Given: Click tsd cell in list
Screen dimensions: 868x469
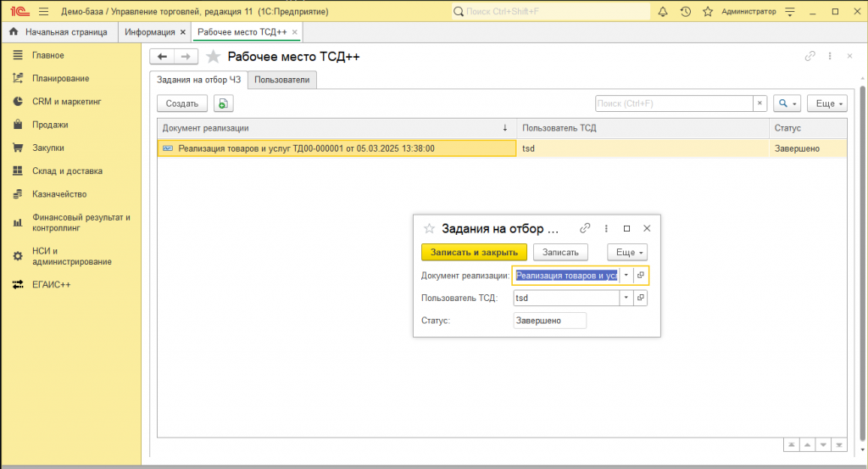Looking at the screenshot, I should pos(643,148).
